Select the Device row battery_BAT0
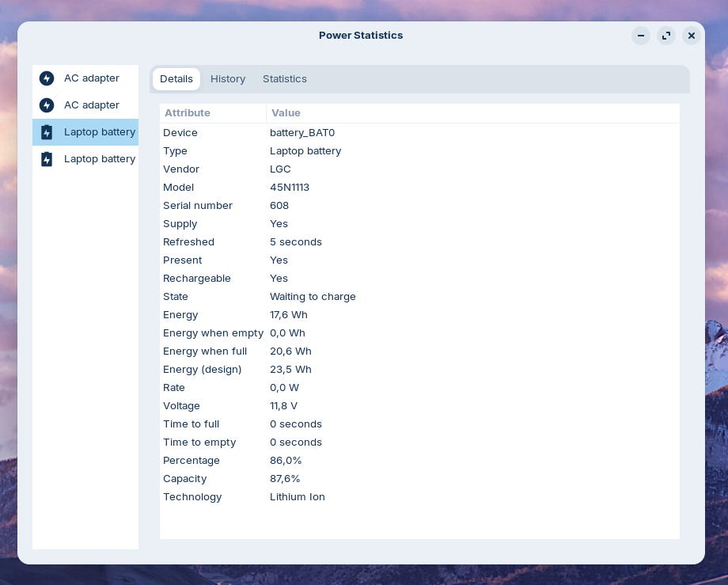This screenshot has width=728, height=585. point(419,133)
